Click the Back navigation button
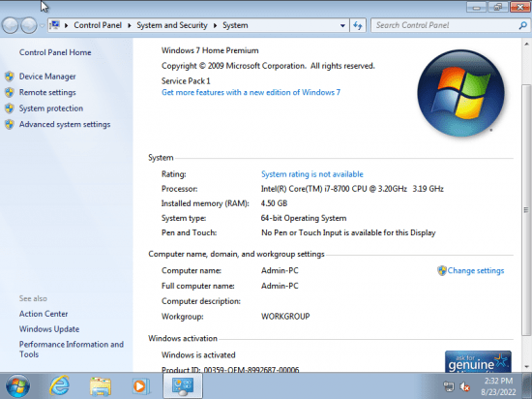The image size is (532, 399). tap(11, 25)
